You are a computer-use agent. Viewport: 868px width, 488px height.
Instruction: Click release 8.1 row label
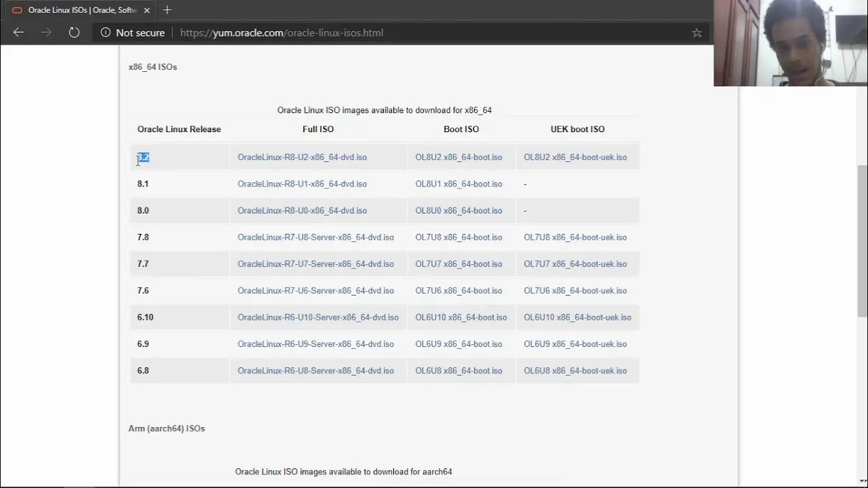pos(143,184)
